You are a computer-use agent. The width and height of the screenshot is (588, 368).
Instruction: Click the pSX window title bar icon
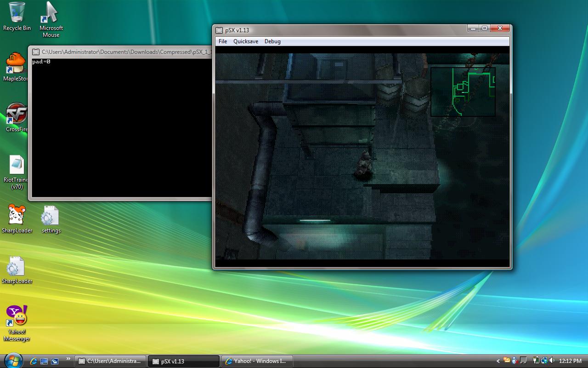219,30
